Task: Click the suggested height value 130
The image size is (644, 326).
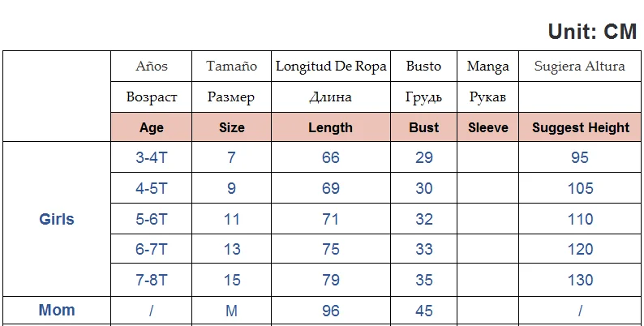Action: click(x=581, y=280)
